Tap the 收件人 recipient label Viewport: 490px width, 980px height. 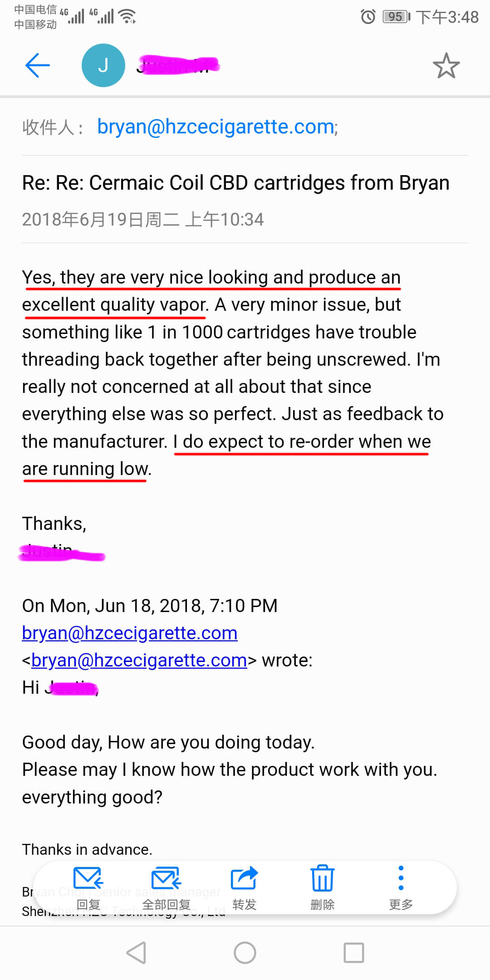(53, 127)
